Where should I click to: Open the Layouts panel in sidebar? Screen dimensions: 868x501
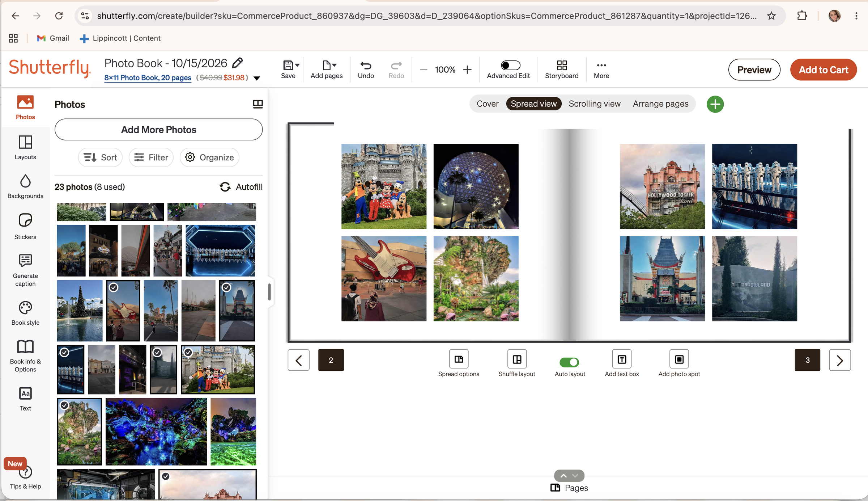(25, 147)
